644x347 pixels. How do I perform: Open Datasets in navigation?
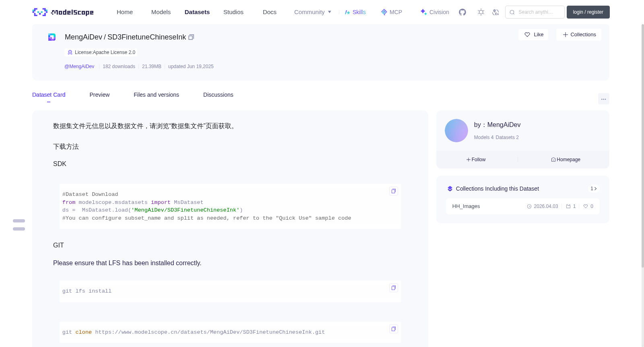click(x=197, y=12)
